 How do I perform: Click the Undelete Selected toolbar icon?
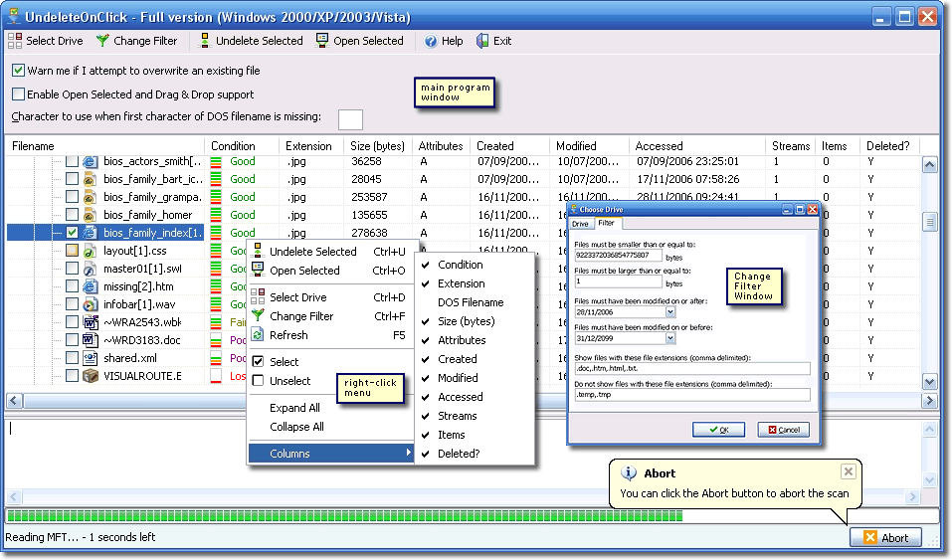click(204, 41)
